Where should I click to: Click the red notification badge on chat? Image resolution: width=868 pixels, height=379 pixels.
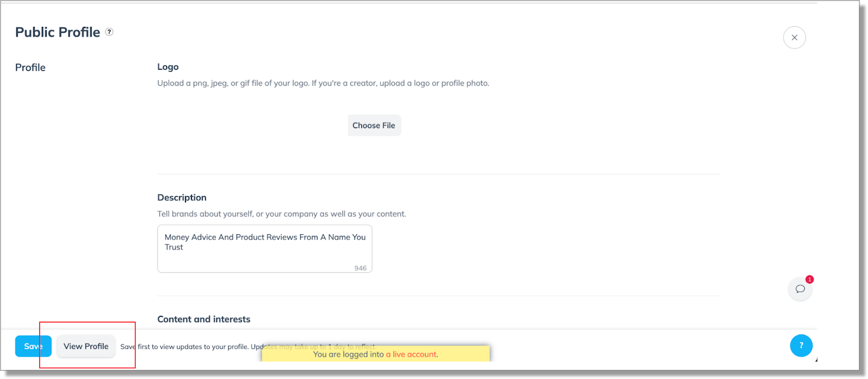click(x=810, y=279)
